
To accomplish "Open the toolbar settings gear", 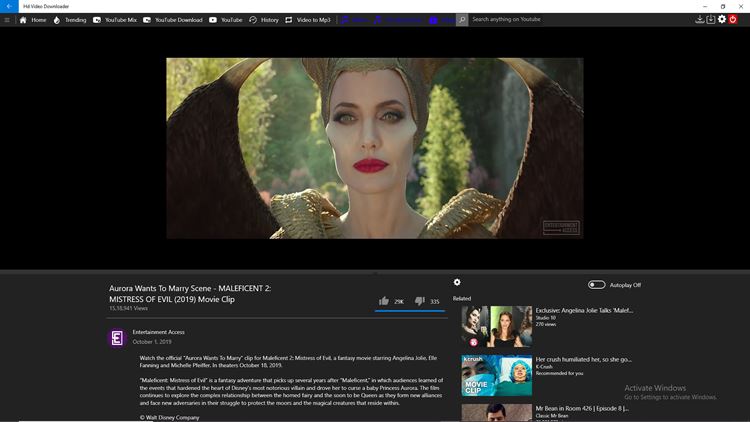I will tap(722, 20).
